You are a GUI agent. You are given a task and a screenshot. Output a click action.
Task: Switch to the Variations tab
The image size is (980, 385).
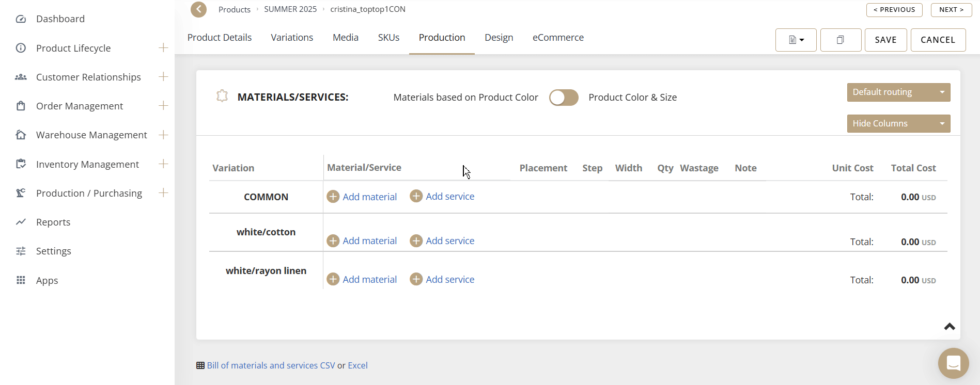point(292,38)
